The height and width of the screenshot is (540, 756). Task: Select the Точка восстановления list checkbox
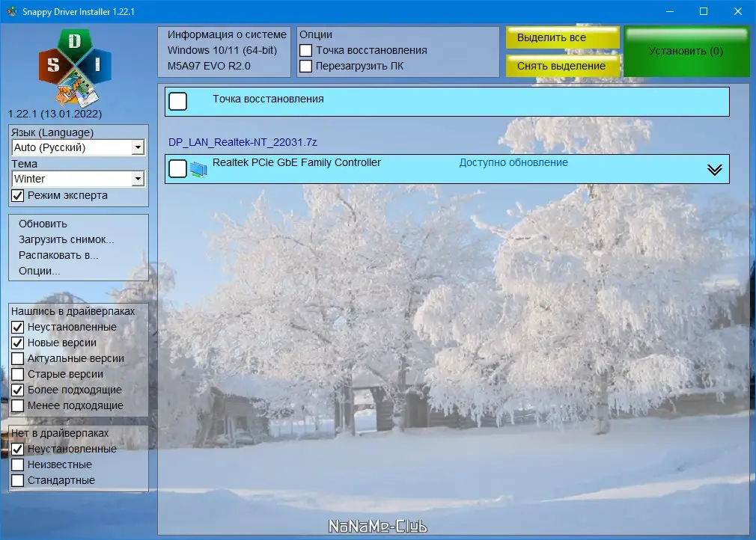[177, 99]
